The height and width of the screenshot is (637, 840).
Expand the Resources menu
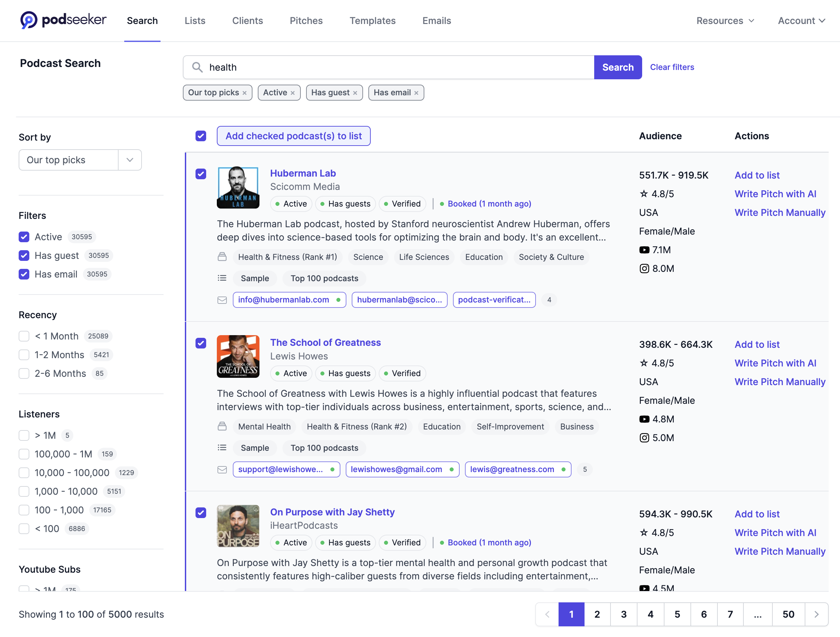(x=725, y=21)
